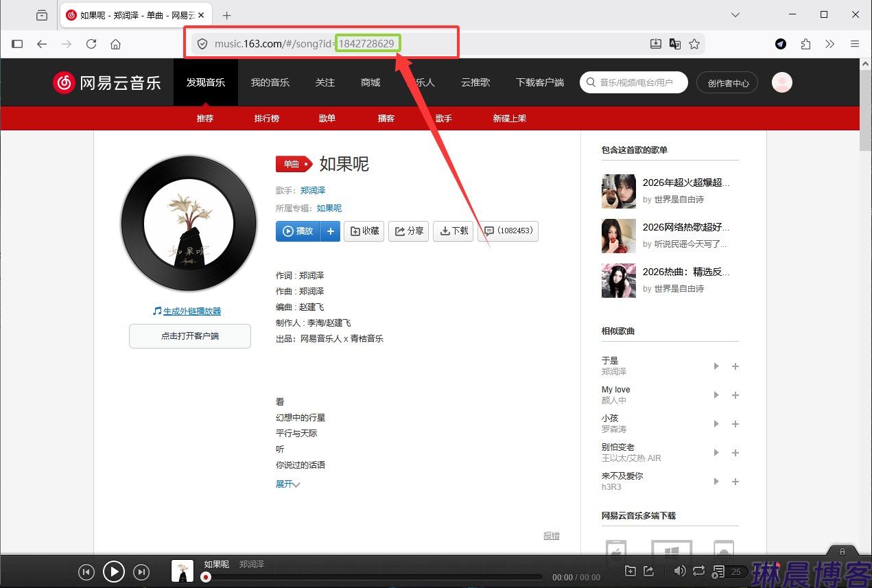Click the 点击打开客户端 button
The image size is (872, 588).
click(189, 336)
